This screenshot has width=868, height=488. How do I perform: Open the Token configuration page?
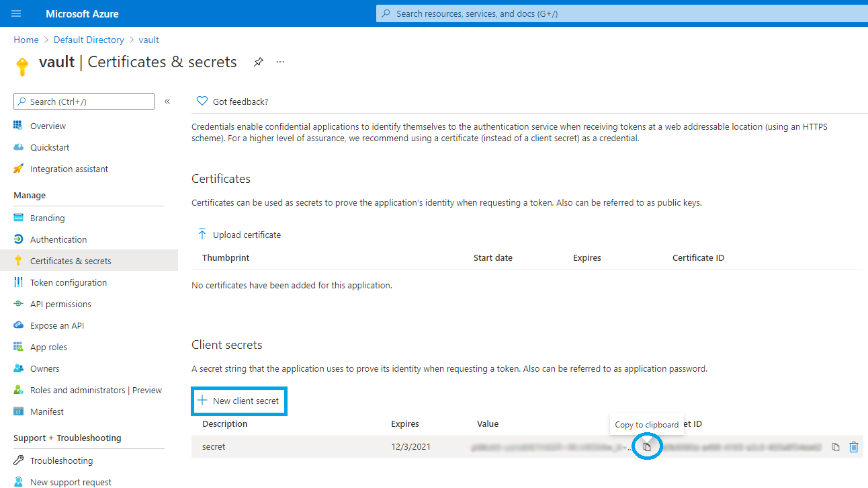tap(69, 282)
